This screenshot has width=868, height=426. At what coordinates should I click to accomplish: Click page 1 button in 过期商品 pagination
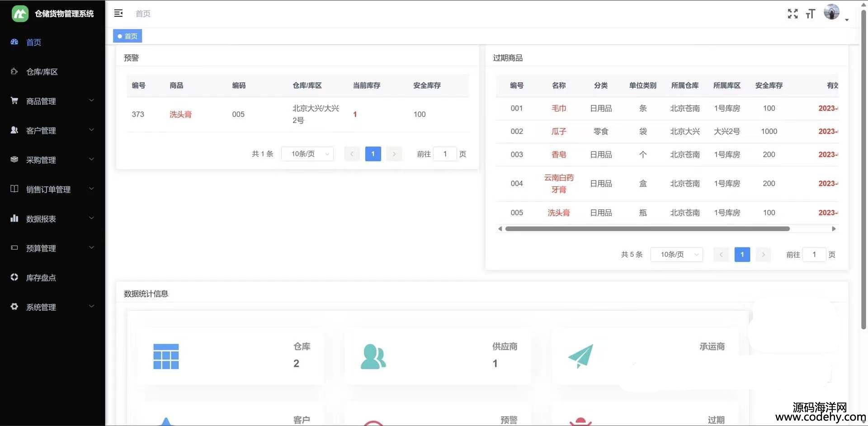point(742,255)
